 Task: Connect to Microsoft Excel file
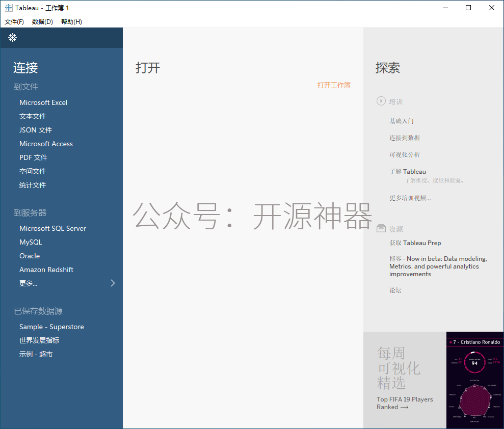point(43,102)
